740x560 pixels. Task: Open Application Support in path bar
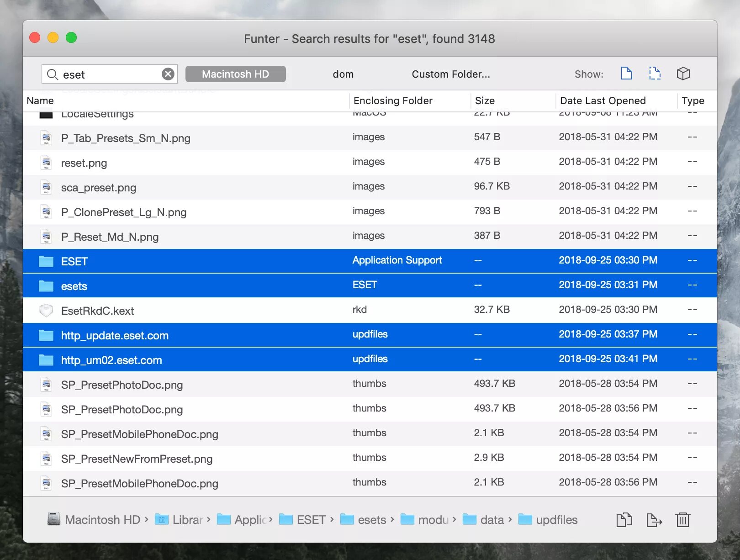tap(241, 519)
